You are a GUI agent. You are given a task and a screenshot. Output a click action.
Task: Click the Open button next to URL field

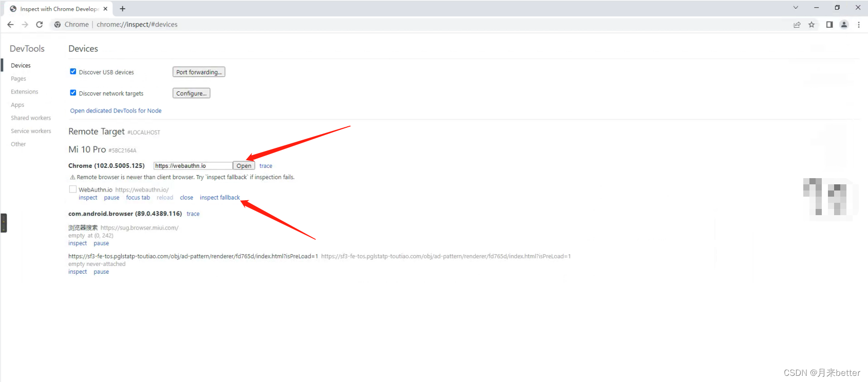tap(244, 165)
